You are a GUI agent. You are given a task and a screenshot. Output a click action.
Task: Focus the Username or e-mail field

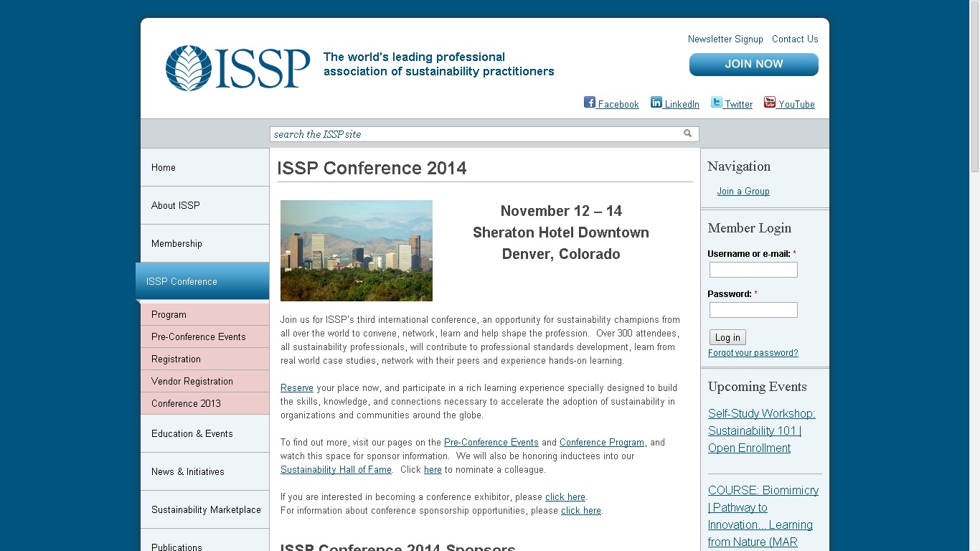pyautogui.click(x=753, y=270)
